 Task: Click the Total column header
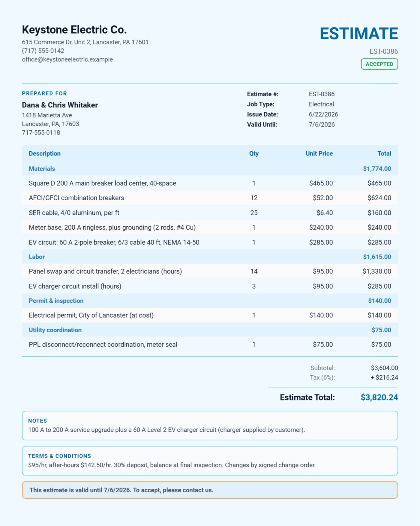point(384,153)
